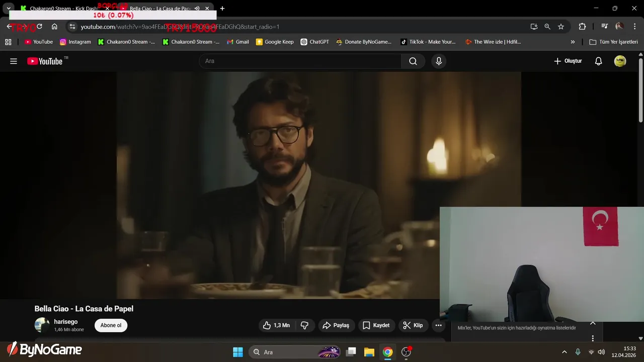
Task: Open the YouTube hamburger guide menu
Action: [x=14, y=61]
